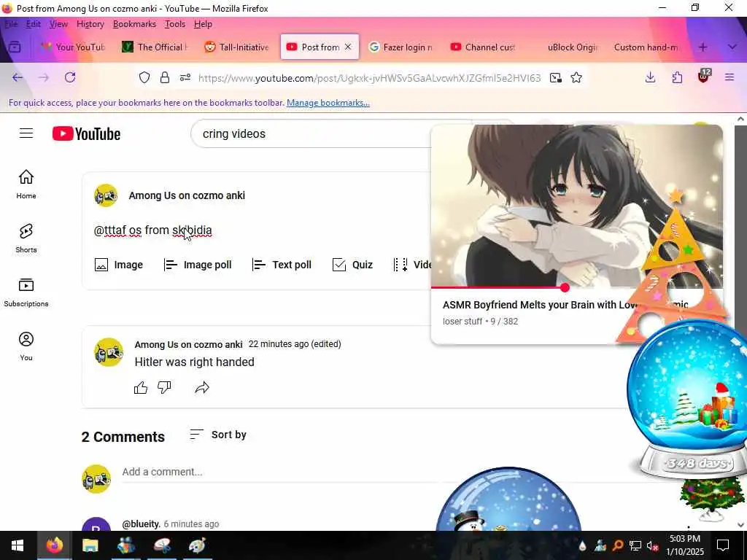Screen dimensions: 747x560
Task: Switch to the uBlock Origin tab
Action: point(565,47)
